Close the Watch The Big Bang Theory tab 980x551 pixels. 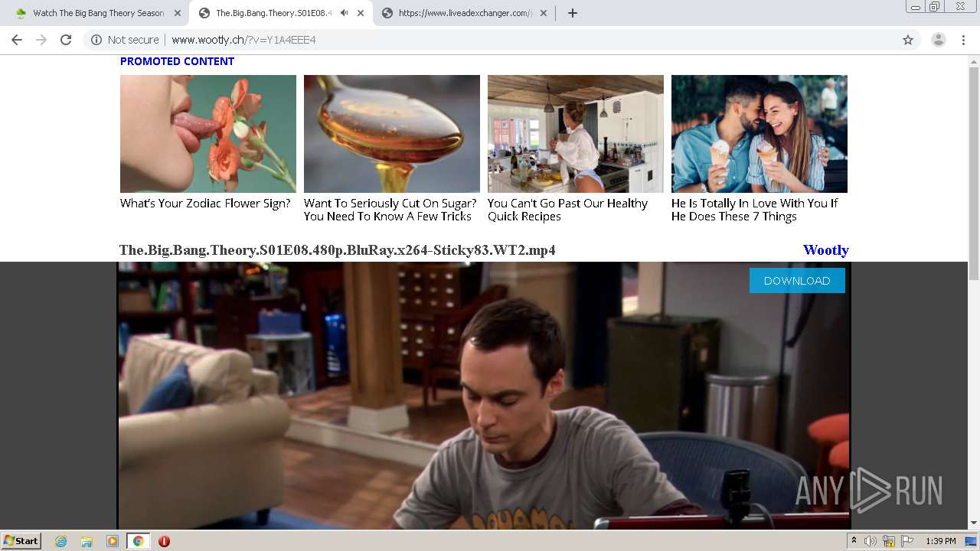(x=177, y=13)
